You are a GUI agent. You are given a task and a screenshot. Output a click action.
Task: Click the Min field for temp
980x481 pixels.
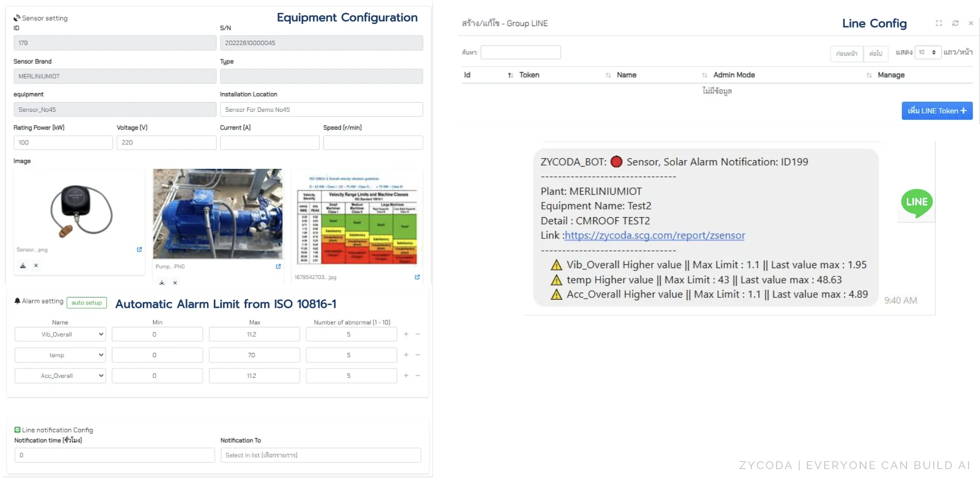coord(157,355)
